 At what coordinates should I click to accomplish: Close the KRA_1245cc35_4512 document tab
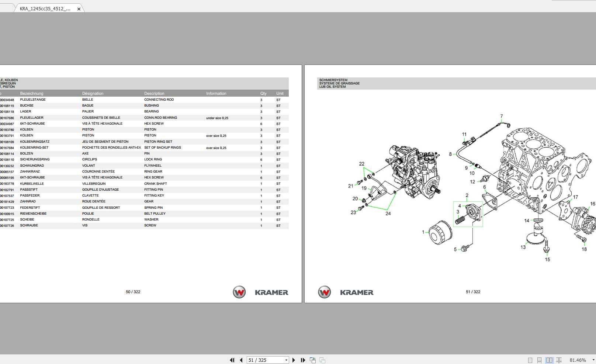coord(79,9)
